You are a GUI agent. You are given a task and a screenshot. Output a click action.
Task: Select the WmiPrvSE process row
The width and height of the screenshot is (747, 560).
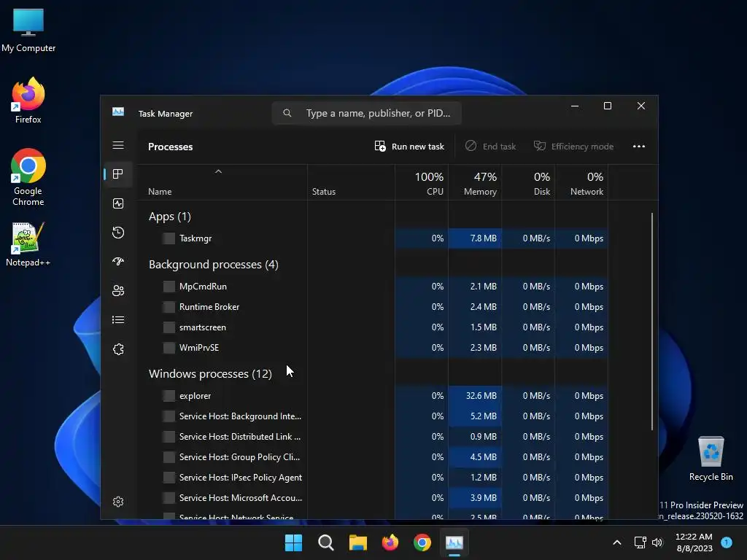click(x=373, y=348)
